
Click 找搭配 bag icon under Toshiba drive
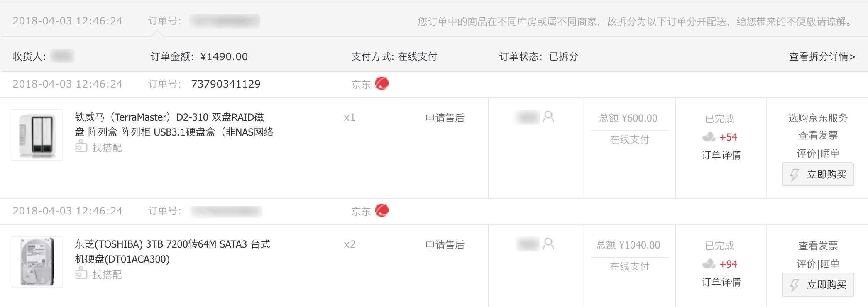pyautogui.click(x=81, y=273)
